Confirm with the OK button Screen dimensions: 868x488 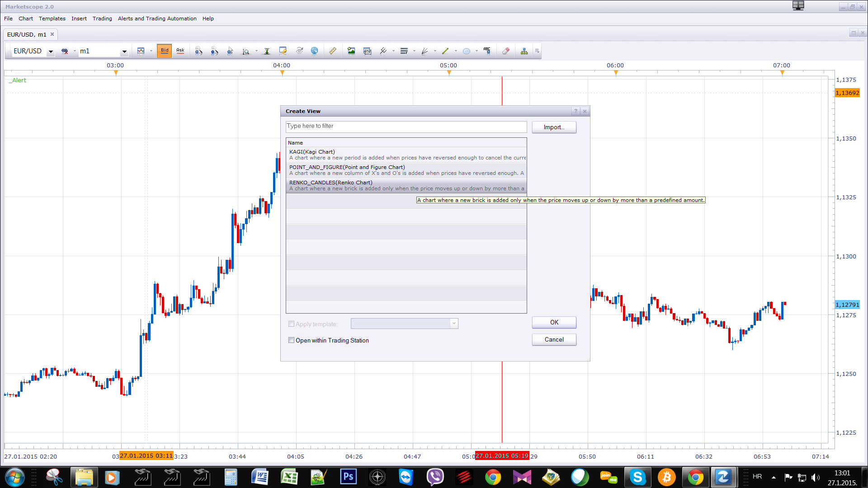click(554, 322)
